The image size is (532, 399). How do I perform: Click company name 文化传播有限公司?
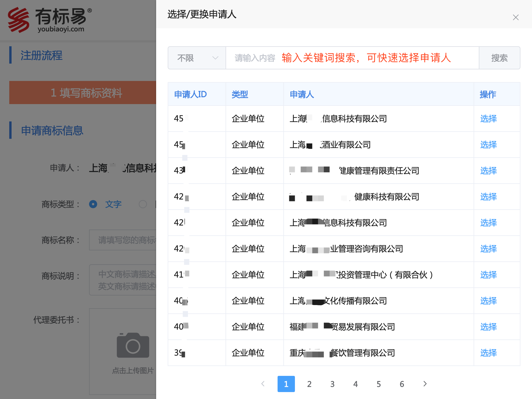pos(338,301)
